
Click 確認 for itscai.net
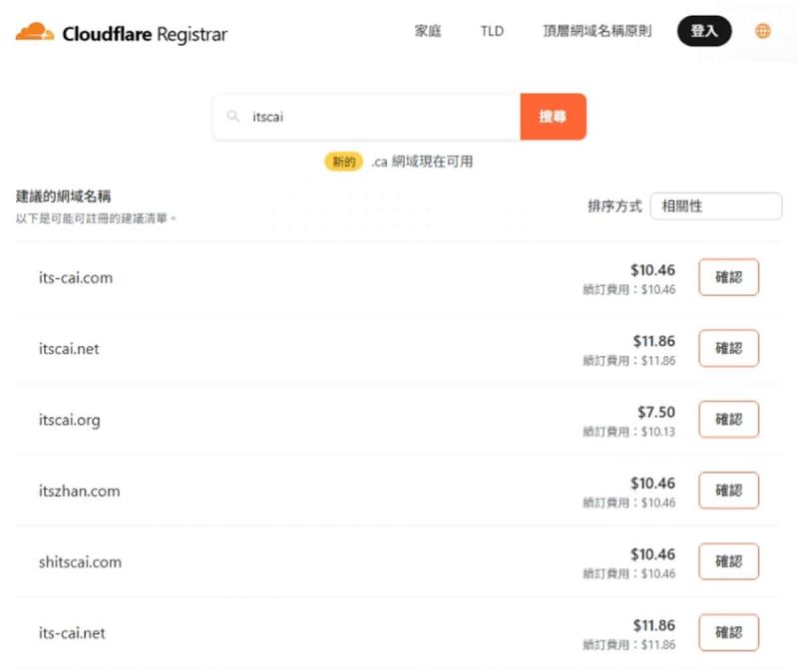click(729, 348)
